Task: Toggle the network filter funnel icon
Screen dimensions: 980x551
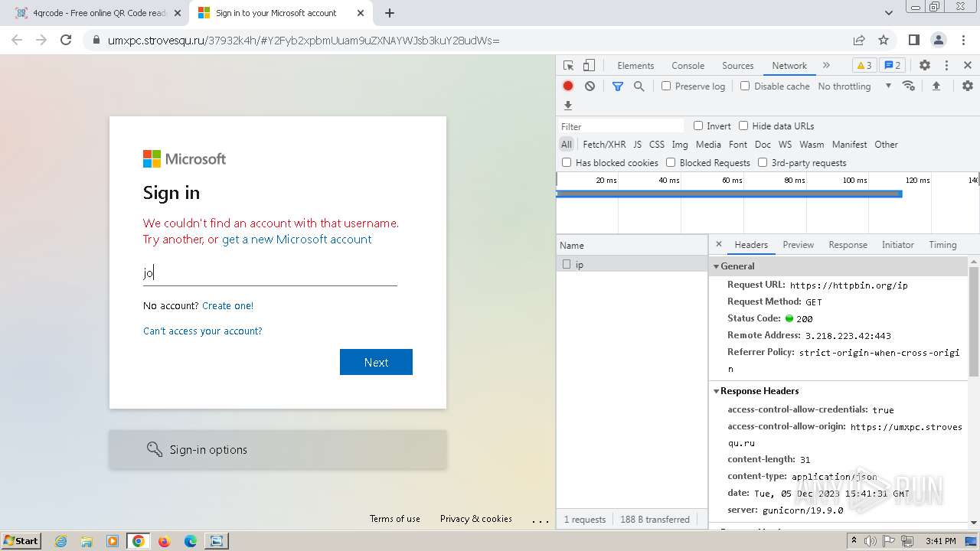Action: click(x=618, y=86)
